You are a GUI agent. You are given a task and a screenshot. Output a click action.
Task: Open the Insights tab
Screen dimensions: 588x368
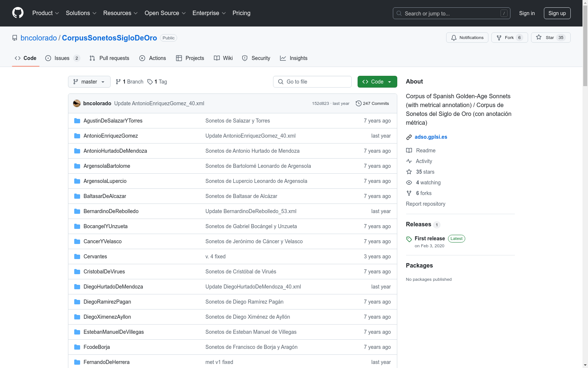click(x=294, y=58)
